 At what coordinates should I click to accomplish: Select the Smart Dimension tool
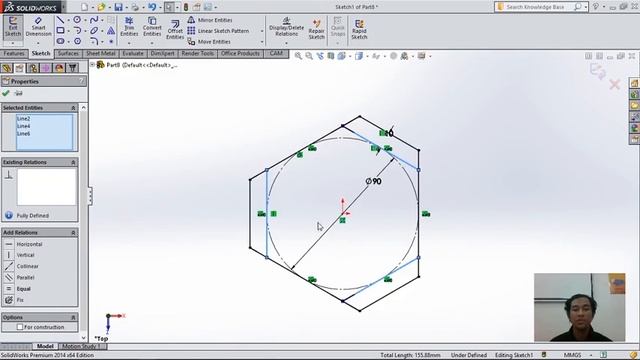[x=38, y=27]
